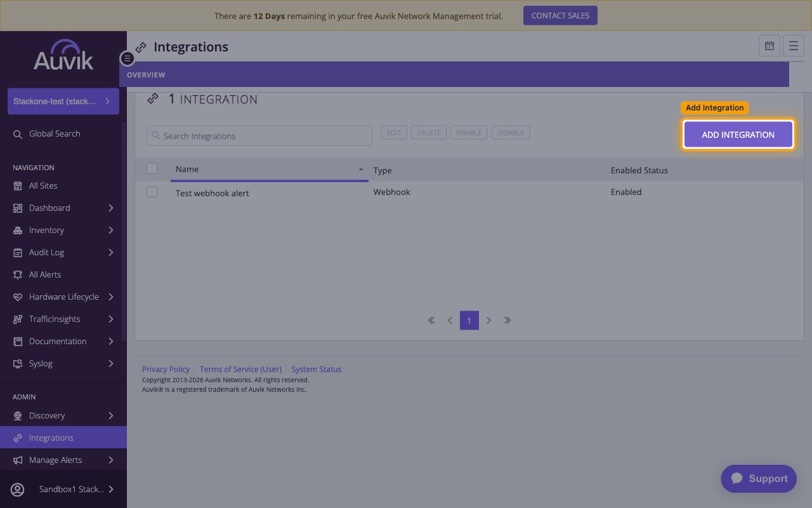Click the TrafficInsights icon
812x508 pixels.
click(18, 319)
